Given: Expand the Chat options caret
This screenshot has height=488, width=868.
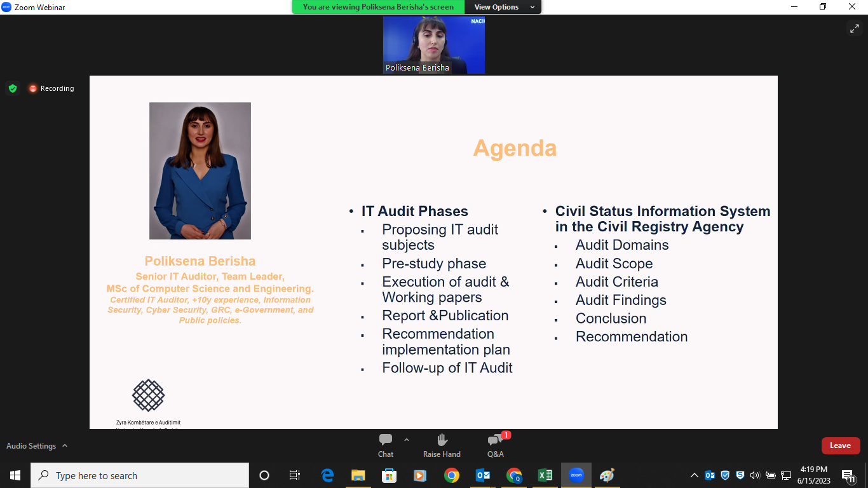Looking at the screenshot, I should click(407, 440).
